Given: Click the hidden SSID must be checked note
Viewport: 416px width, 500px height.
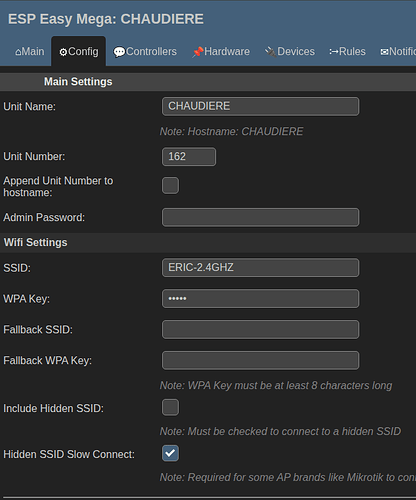Looking at the screenshot, I should click(280, 431).
